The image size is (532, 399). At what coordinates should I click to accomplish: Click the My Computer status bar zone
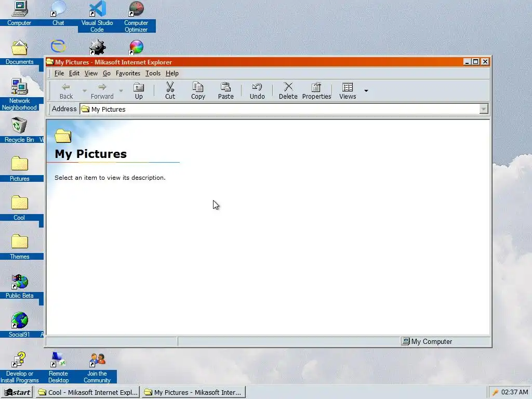(445, 342)
